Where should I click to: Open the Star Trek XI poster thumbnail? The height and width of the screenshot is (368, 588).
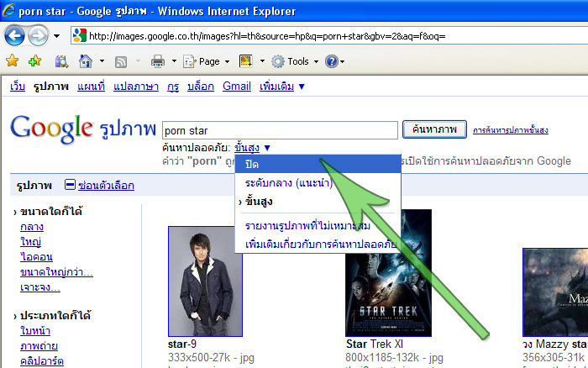388,273
